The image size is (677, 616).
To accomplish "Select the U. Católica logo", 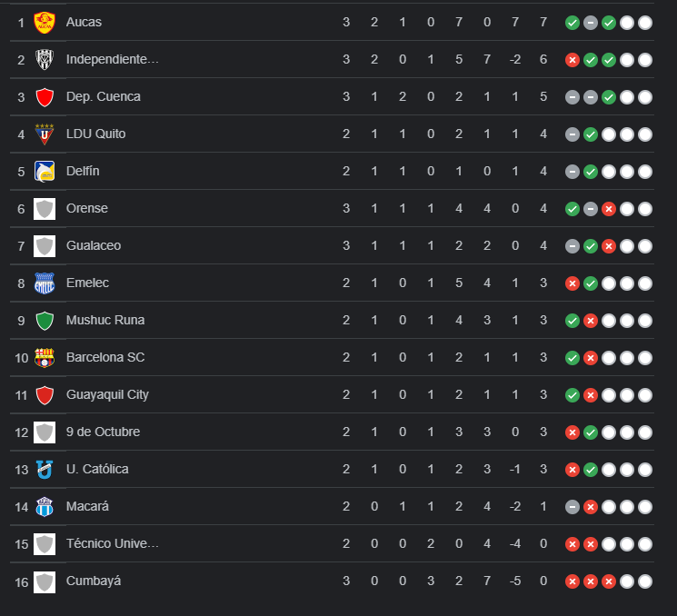I will pos(45,470).
